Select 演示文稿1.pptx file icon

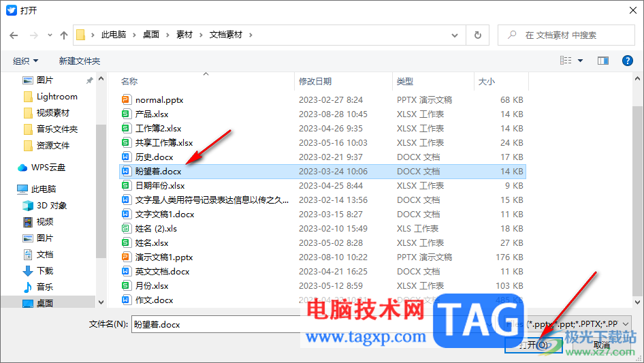coord(126,257)
